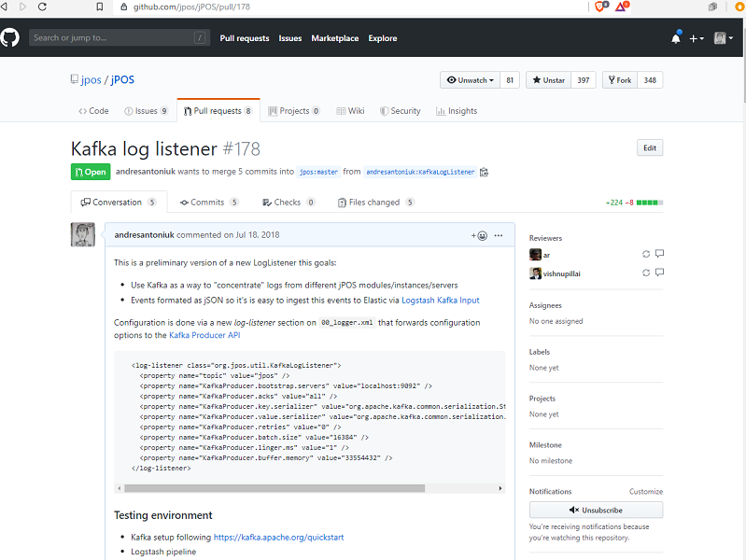
Task: Open reviewer ar's avatar
Action: (535, 255)
